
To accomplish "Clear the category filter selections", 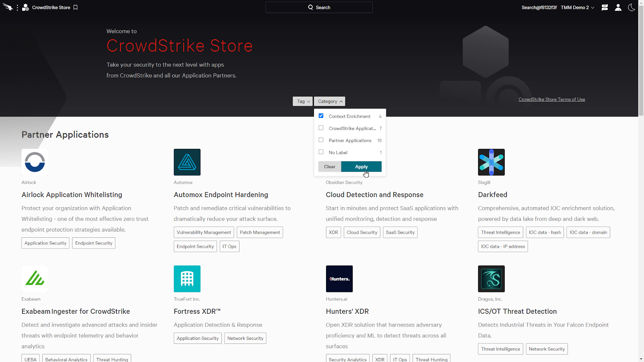I will coord(330,167).
